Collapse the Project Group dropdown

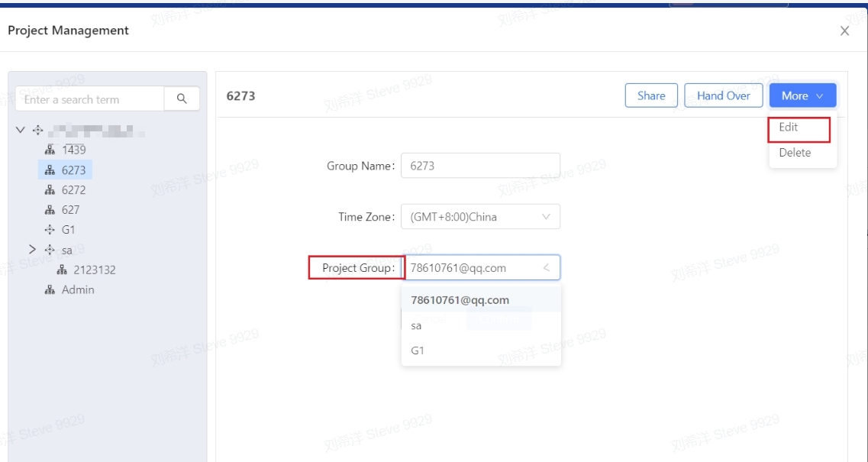pyautogui.click(x=546, y=268)
